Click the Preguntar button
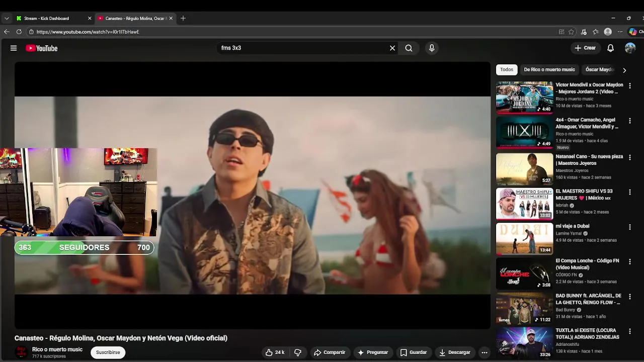 point(373,352)
